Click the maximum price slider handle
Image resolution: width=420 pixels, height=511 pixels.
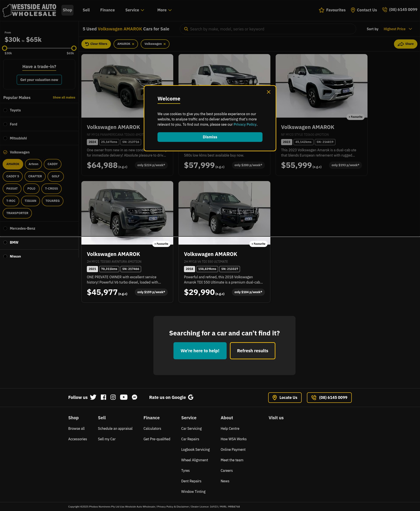pyautogui.click(x=74, y=48)
